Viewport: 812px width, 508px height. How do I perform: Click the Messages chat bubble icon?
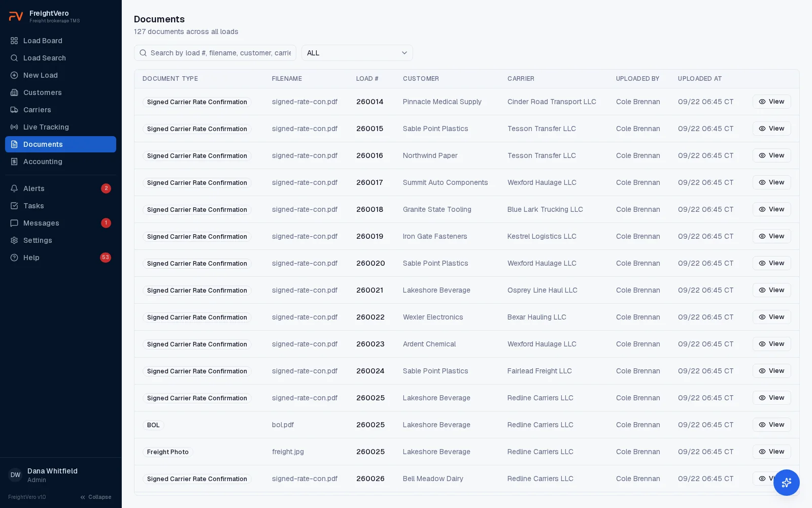(14, 223)
